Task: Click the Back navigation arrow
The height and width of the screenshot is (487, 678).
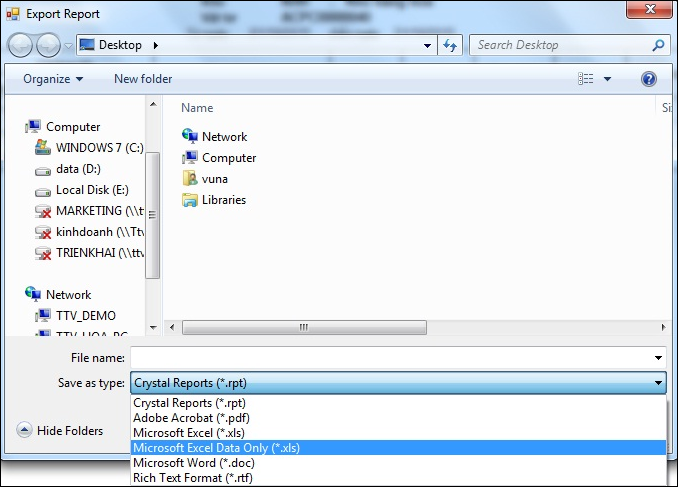Action: point(20,45)
